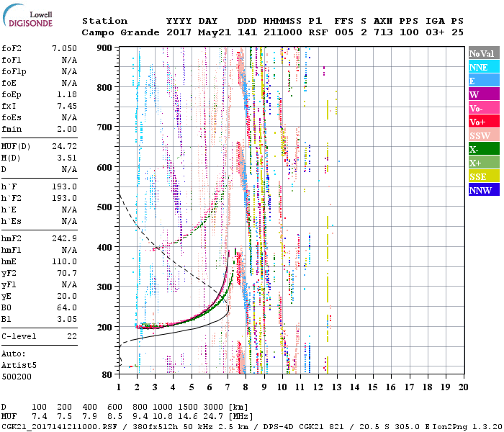This screenshot has width=504, height=432.
Task: Click the C-level value 22
Action: [x=72, y=336]
